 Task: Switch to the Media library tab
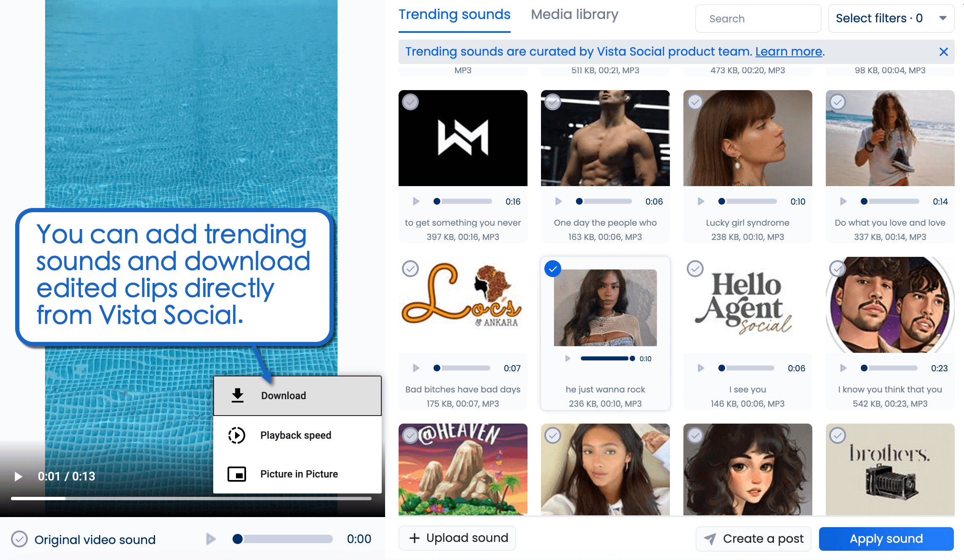[x=575, y=14]
